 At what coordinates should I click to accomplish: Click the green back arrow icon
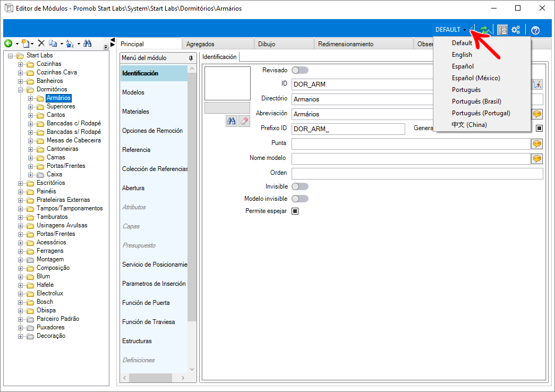pos(8,43)
